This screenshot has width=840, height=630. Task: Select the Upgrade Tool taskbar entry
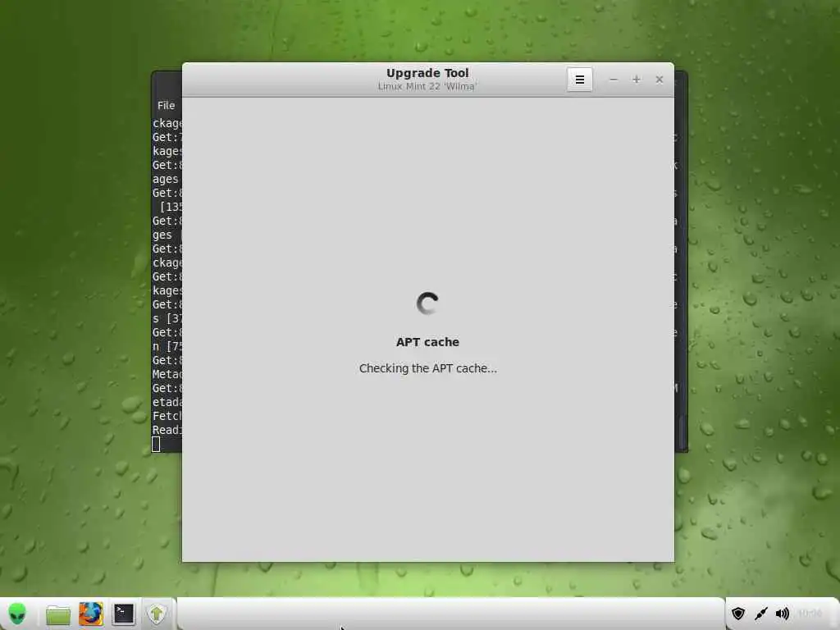157,614
